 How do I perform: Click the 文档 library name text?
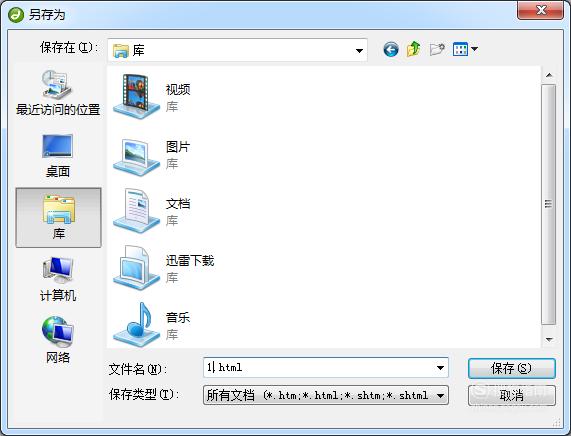coord(178,204)
